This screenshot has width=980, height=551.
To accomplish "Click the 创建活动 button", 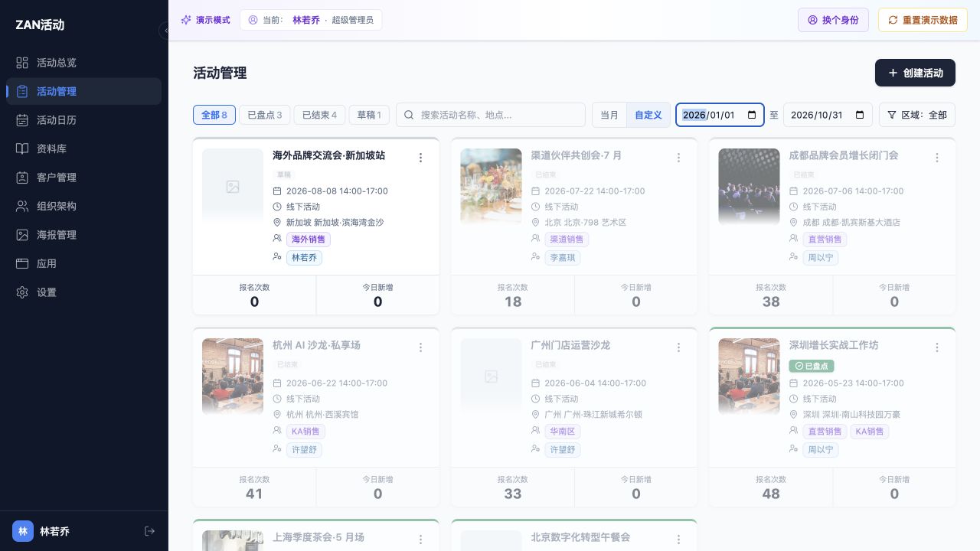I will click(915, 73).
